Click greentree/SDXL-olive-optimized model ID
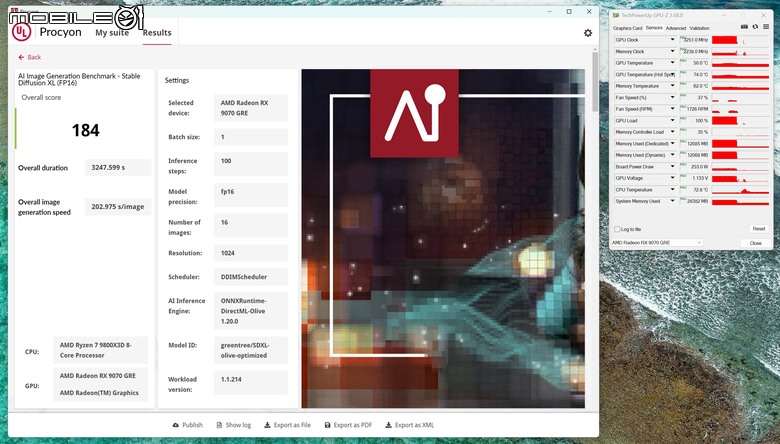 tap(251, 351)
